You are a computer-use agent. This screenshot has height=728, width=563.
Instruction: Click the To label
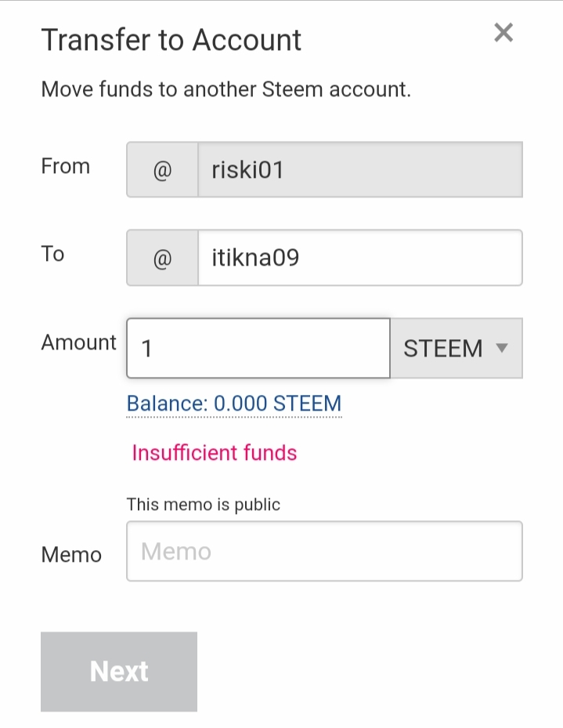tap(52, 254)
